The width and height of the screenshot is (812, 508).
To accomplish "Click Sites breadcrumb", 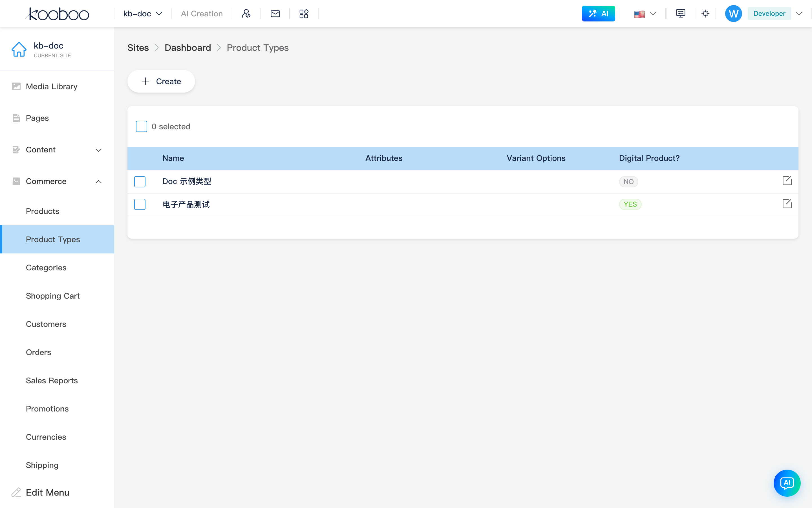I will point(138,48).
